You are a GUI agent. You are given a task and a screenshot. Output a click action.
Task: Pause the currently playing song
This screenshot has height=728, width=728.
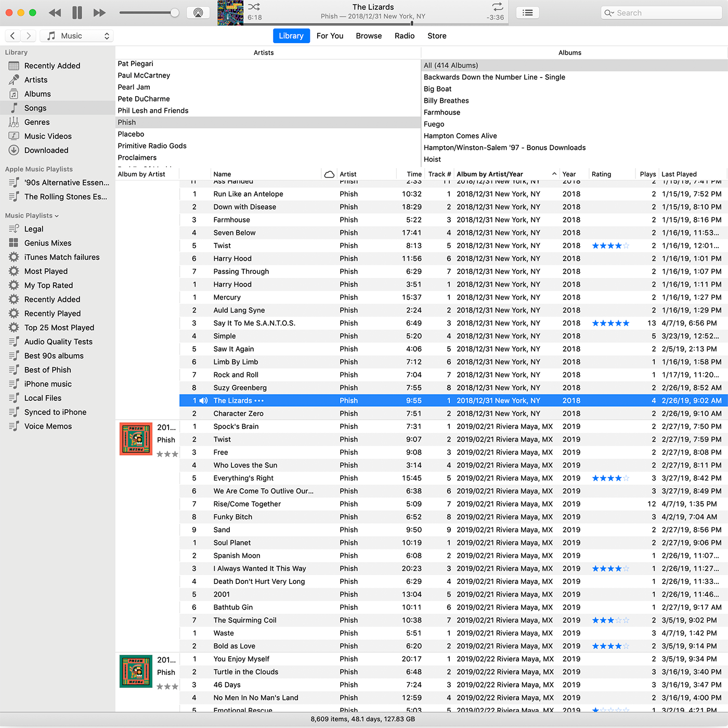pyautogui.click(x=77, y=12)
